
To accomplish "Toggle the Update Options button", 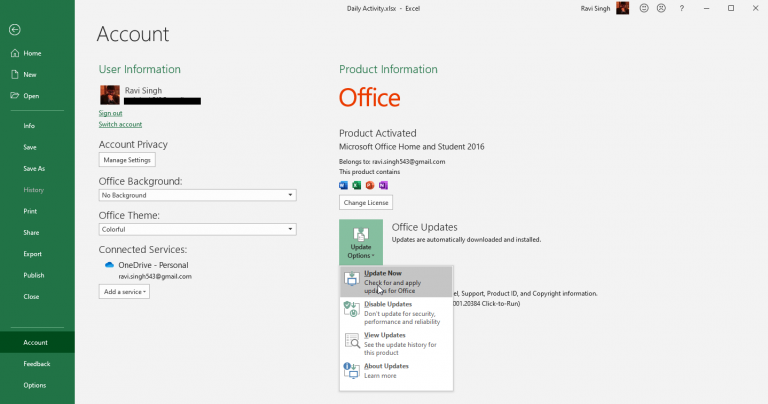I will (x=361, y=242).
